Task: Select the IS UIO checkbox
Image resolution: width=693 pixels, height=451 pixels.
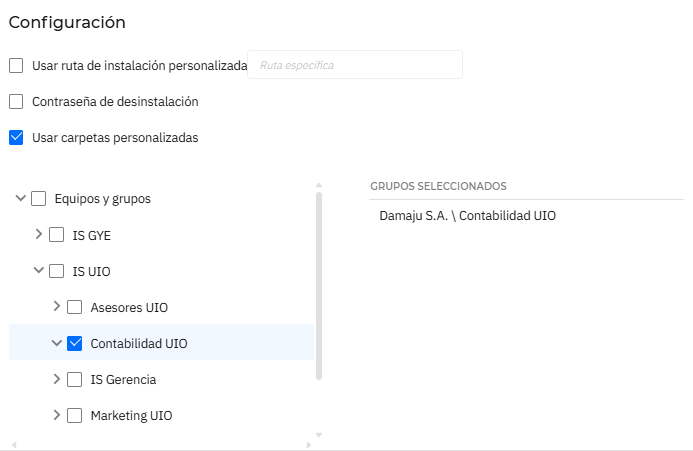Action: tap(57, 271)
